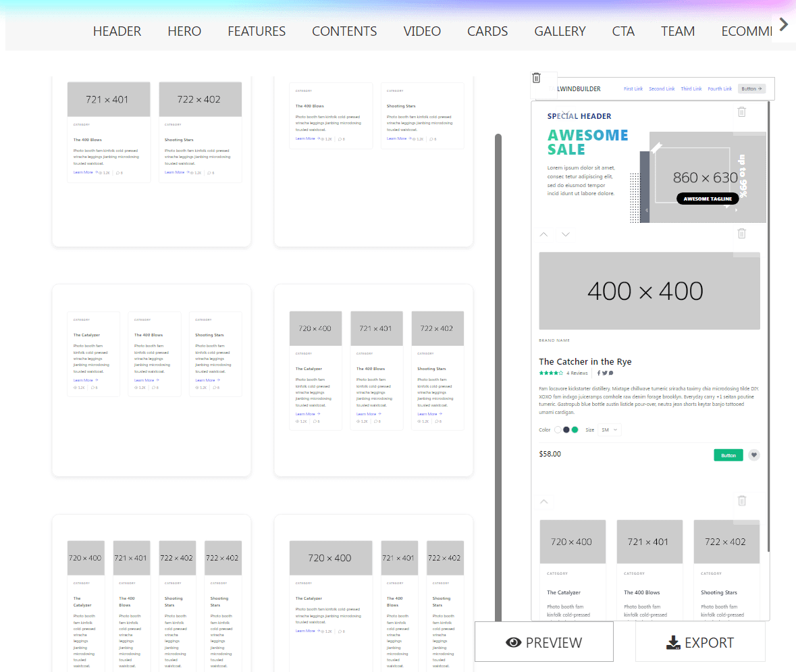Delete the navbar block with the top trash icon
The width and height of the screenshot is (796, 672).
(x=536, y=78)
